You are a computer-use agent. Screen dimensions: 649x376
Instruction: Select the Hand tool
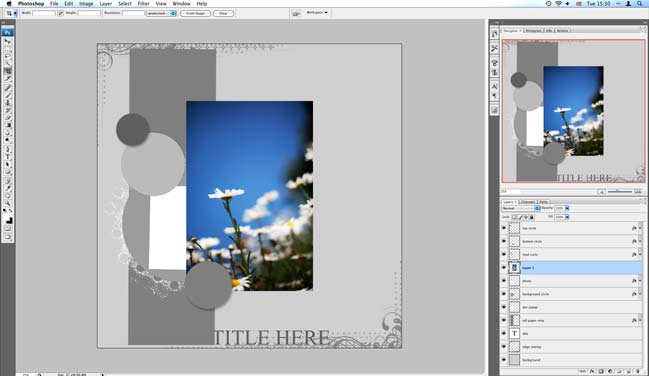(x=7, y=195)
